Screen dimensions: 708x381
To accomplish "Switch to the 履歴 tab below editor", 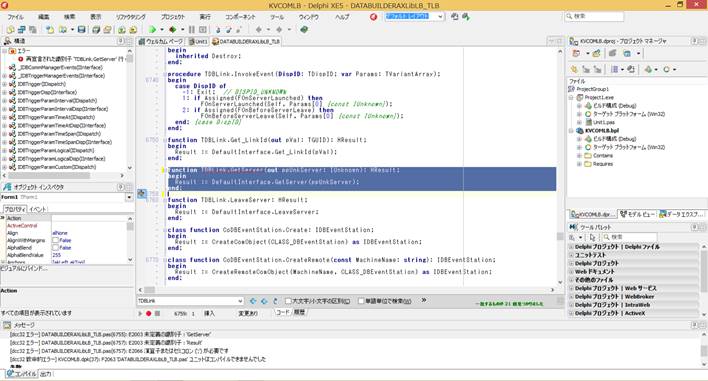I will tap(299, 312).
